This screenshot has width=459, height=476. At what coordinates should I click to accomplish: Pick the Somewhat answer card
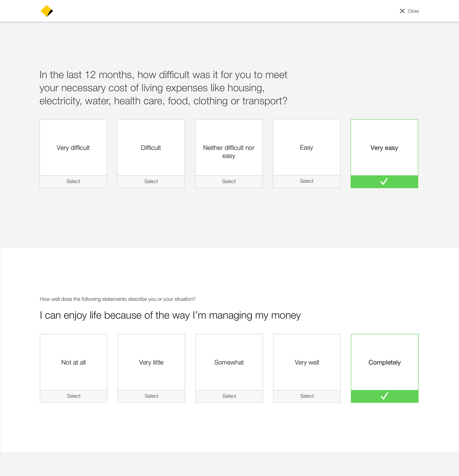[229, 362]
